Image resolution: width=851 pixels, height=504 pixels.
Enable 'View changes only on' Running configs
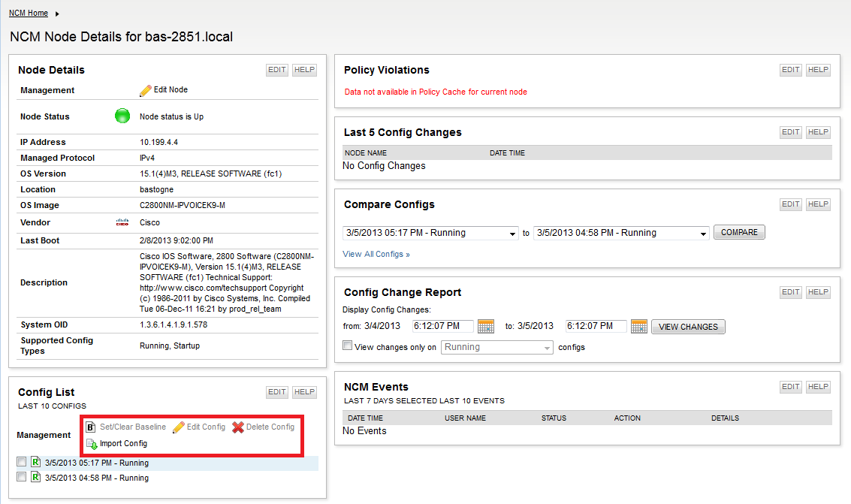347,345
